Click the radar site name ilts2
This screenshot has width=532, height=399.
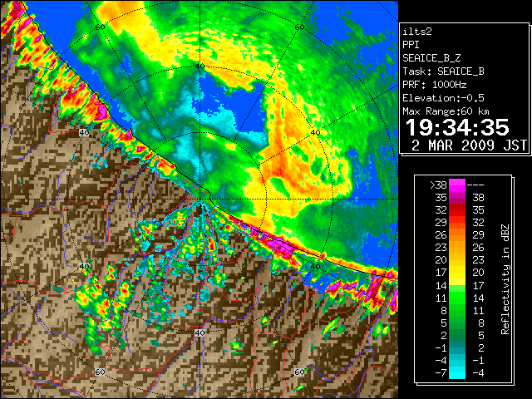417,32
